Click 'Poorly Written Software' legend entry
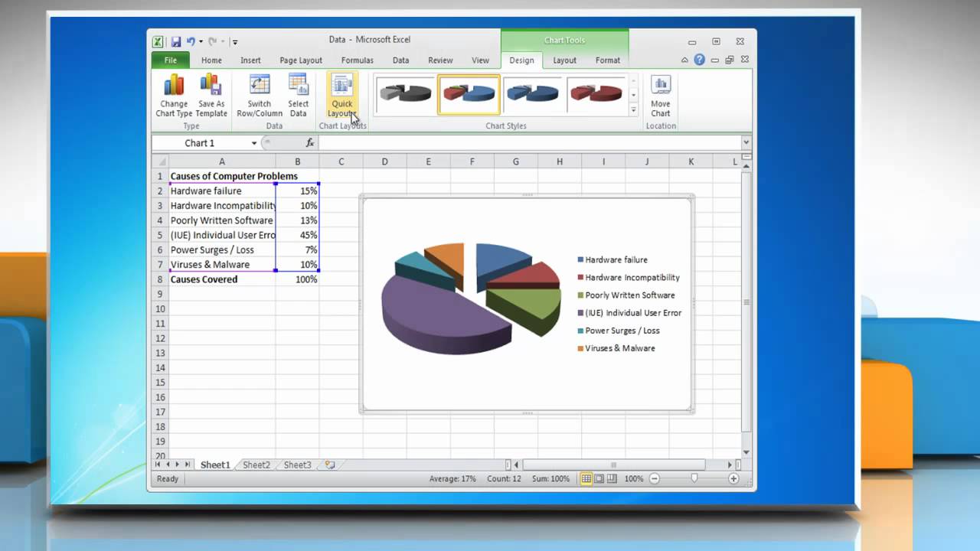The image size is (980, 551). tap(626, 295)
